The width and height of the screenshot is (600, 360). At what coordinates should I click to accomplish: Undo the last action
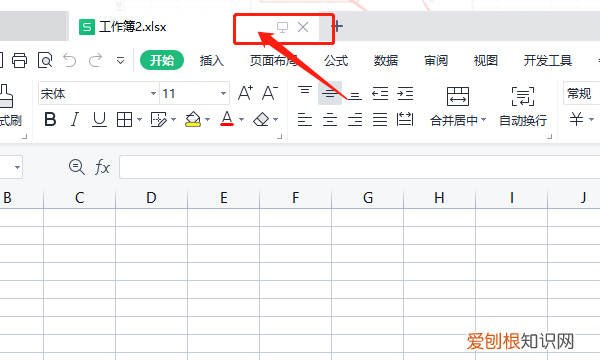point(70,60)
